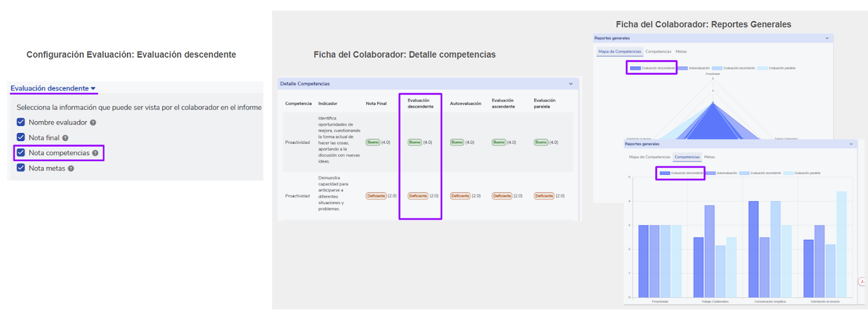Uncheck the Nota metas checkbox
The width and height of the screenshot is (868, 317).
click(x=21, y=168)
